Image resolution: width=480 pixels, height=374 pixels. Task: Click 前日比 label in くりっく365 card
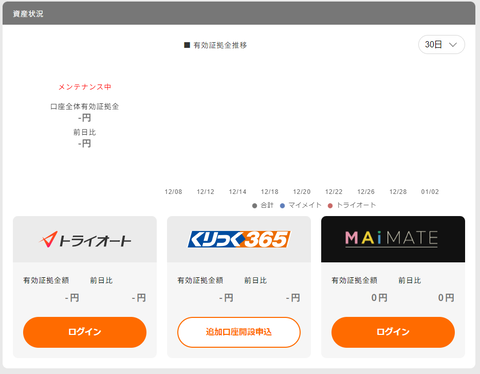pyautogui.click(x=255, y=280)
